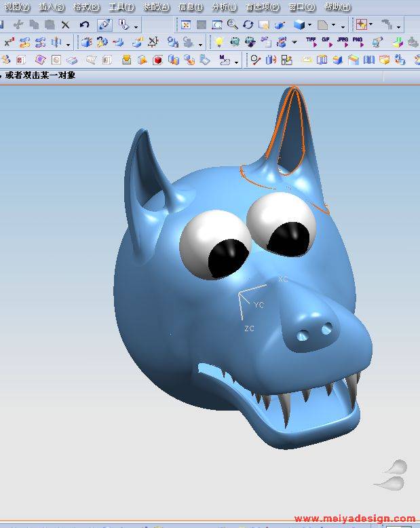Screen dimensions: 420x528
Task: Select the Zoom In/Out magnifier icon
Action: [x=233, y=24]
